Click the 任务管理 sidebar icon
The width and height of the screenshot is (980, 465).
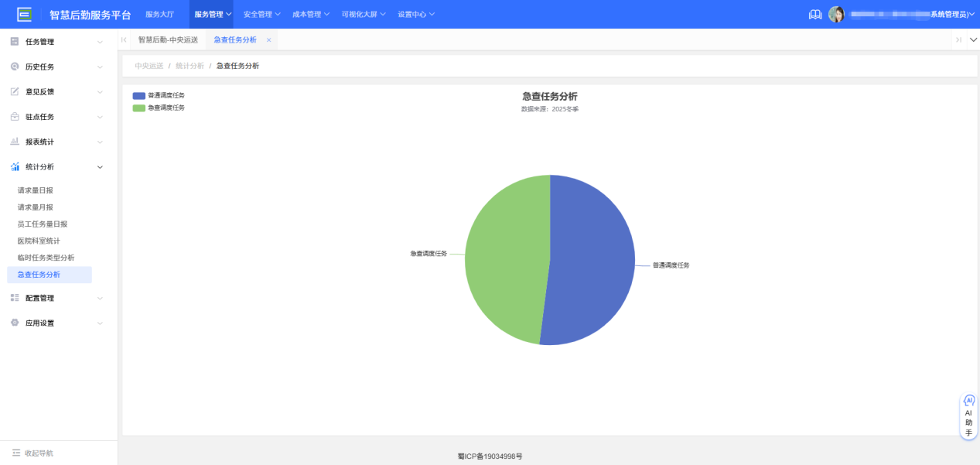click(12, 41)
